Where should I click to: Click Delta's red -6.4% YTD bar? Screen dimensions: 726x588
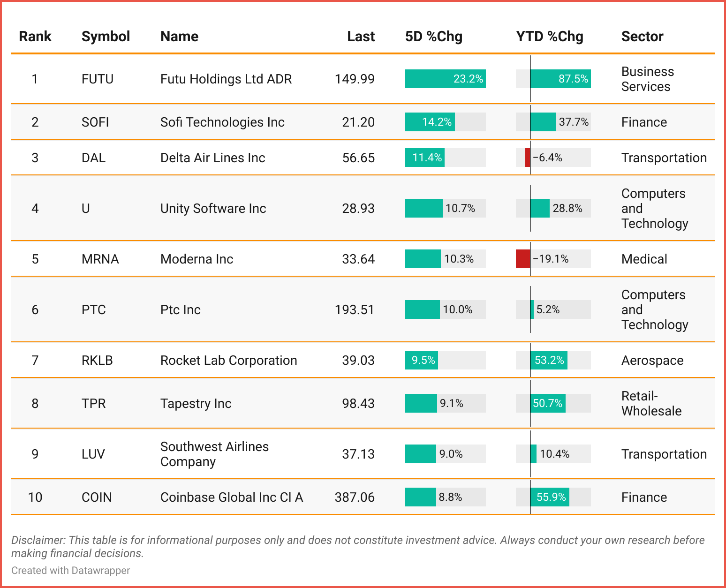[x=528, y=158]
